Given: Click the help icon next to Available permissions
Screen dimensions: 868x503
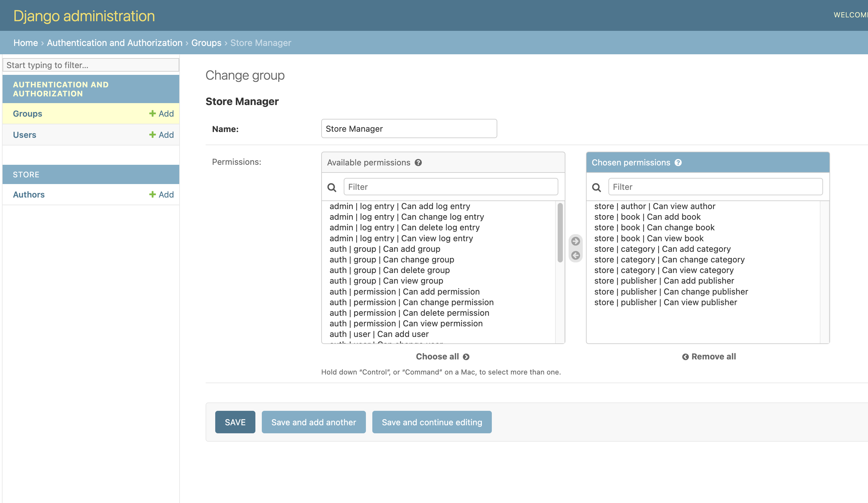Looking at the screenshot, I should point(419,162).
